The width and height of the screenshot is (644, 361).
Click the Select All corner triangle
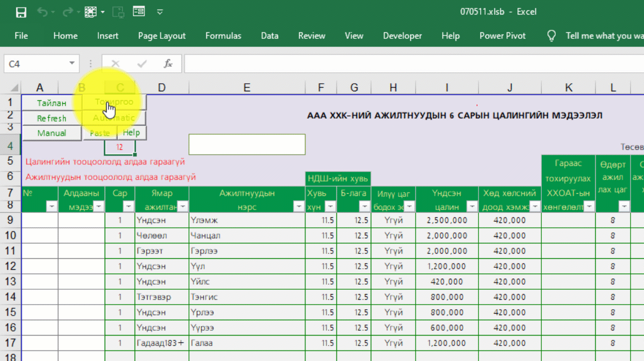(x=15, y=88)
